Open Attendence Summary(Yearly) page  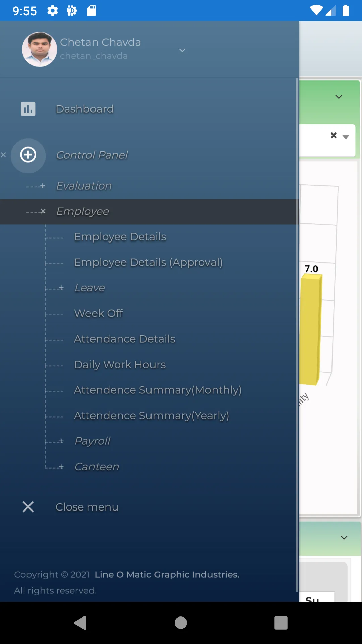pyautogui.click(x=152, y=416)
